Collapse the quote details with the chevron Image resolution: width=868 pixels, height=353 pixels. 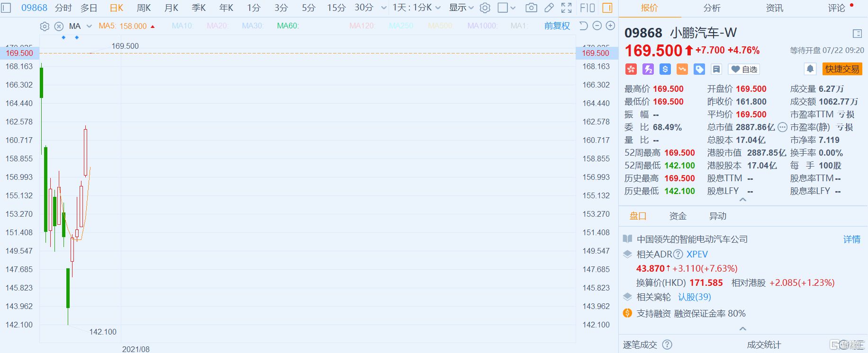click(743, 200)
